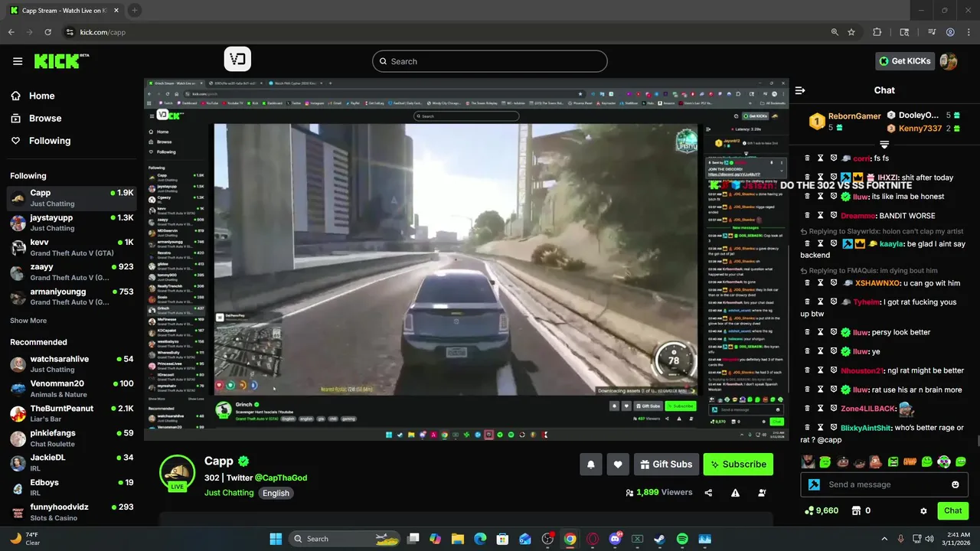The height and width of the screenshot is (551, 980).
Task: Click the share stream icon
Action: tap(708, 493)
